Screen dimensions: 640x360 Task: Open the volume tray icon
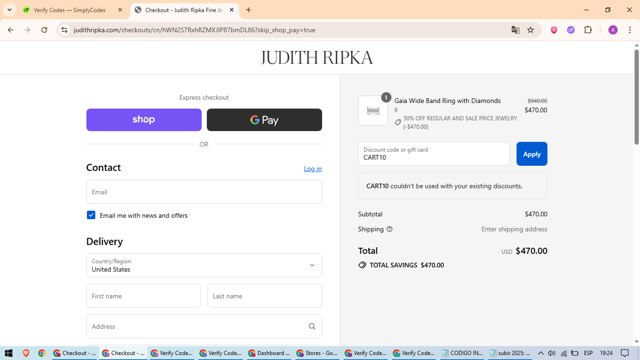[x=551, y=353]
